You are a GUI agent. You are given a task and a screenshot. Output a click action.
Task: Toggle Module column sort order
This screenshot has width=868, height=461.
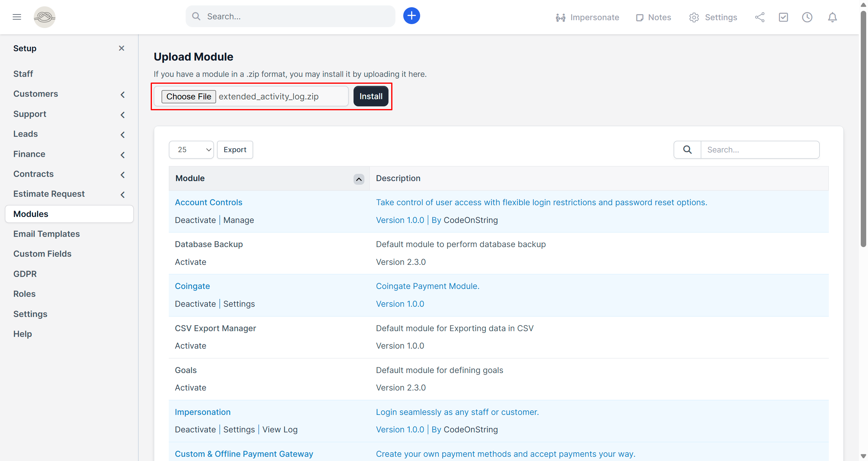[359, 179]
